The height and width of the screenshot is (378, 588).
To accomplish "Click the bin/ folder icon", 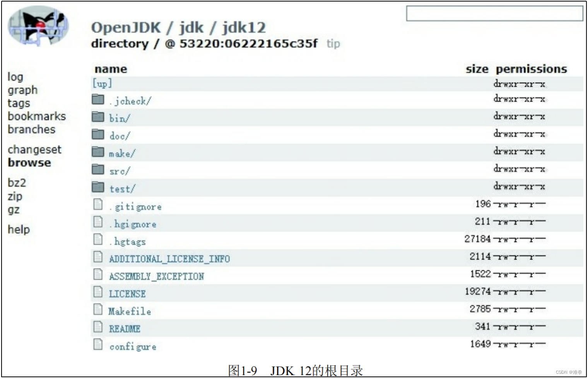I will click(97, 117).
